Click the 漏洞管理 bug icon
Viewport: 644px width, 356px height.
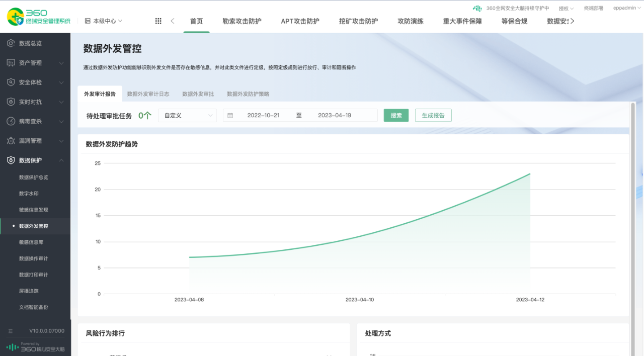(11, 141)
